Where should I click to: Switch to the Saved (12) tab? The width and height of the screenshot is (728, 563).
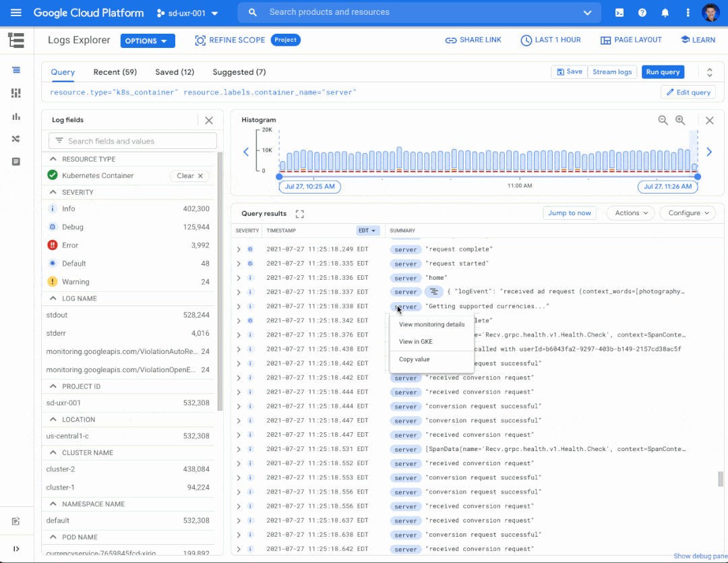(175, 72)
